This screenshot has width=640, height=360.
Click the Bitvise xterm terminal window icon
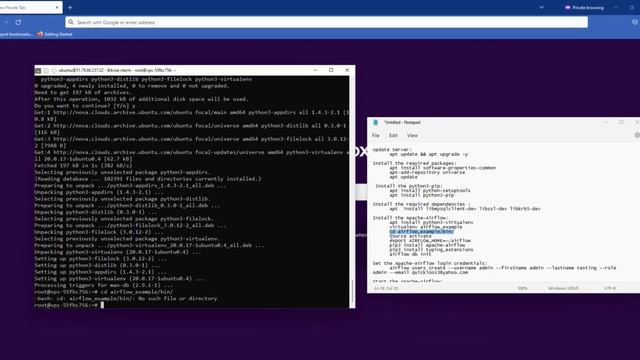coord(38,70)
